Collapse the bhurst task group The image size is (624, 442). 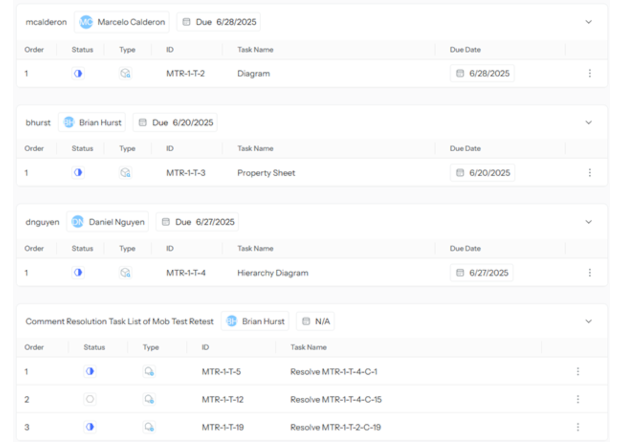pos(588,122)
